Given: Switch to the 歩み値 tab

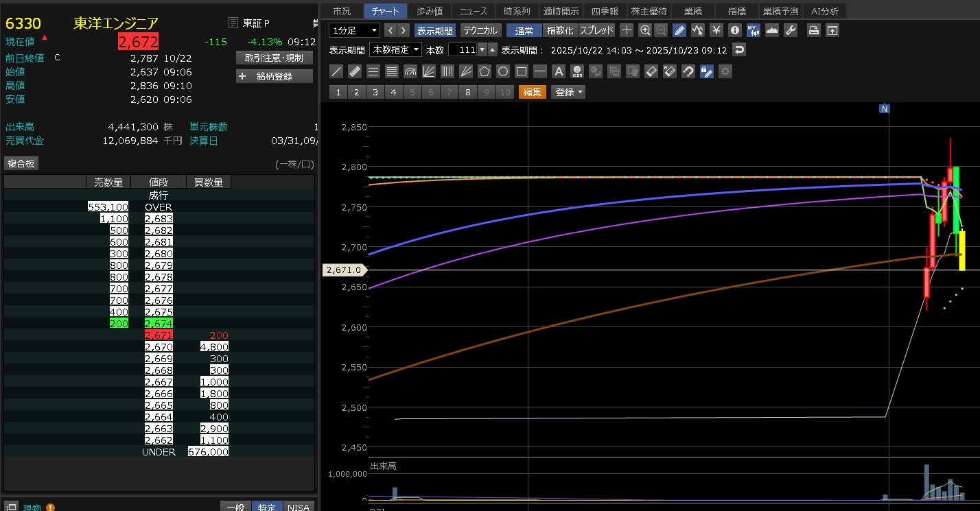Looking at the screenshot, I should [x=430, y=11].
